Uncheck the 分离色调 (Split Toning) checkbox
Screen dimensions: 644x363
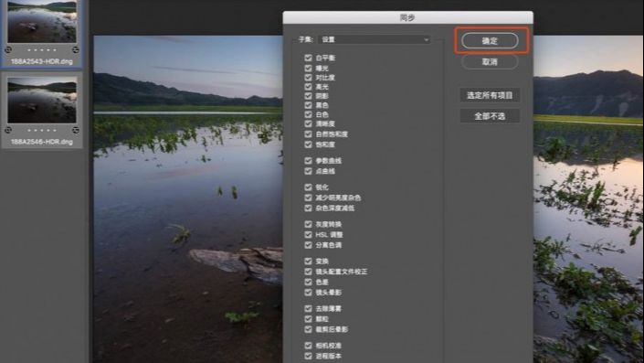[309, 245]
